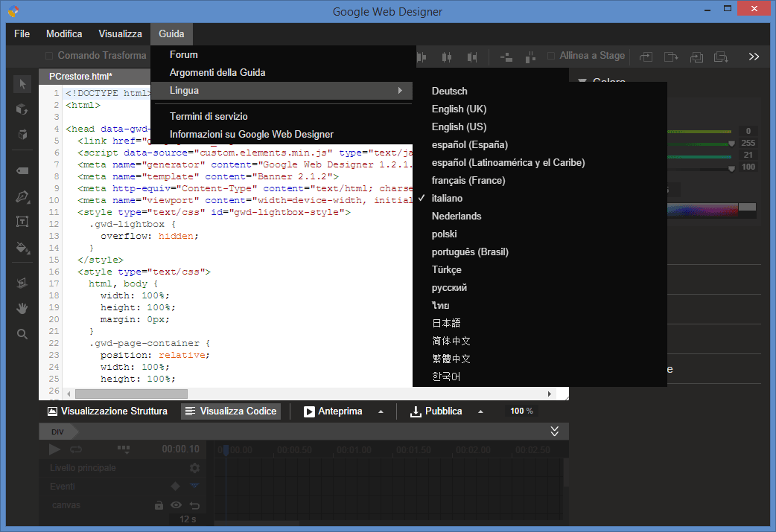Click the color spectrum gradient bar
The image size is (776, 532).
tap(702, 210)
